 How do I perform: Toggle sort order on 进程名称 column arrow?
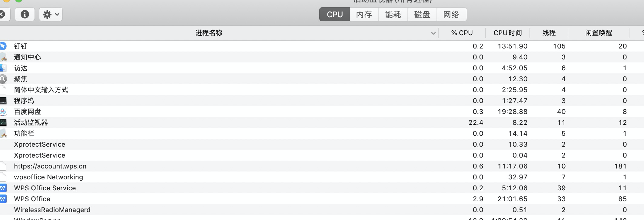pyautogui.click(x=433, y=33)
